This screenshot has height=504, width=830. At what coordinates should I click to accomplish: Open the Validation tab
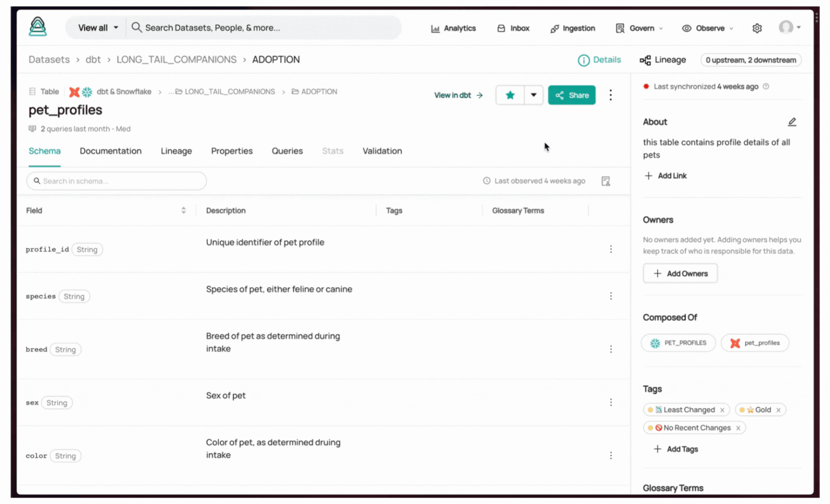(382, 151)
